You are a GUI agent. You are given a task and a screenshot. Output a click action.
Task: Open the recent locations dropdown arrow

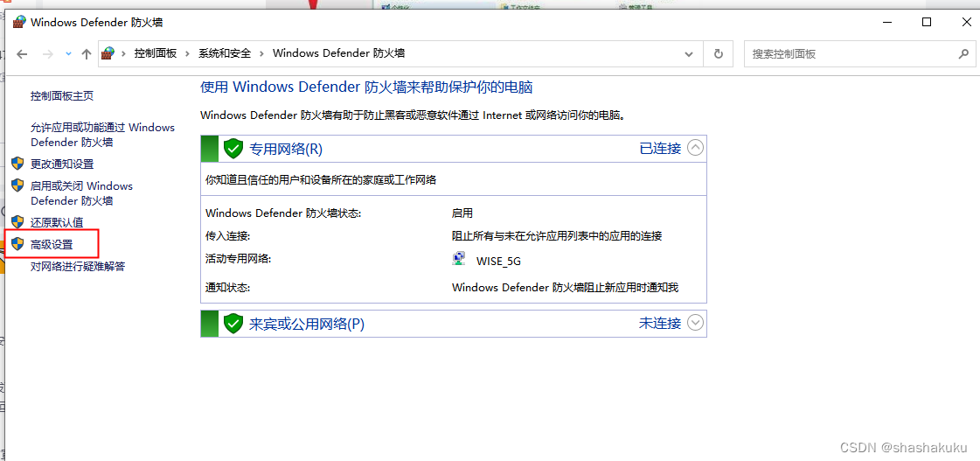tap(69, 54)
